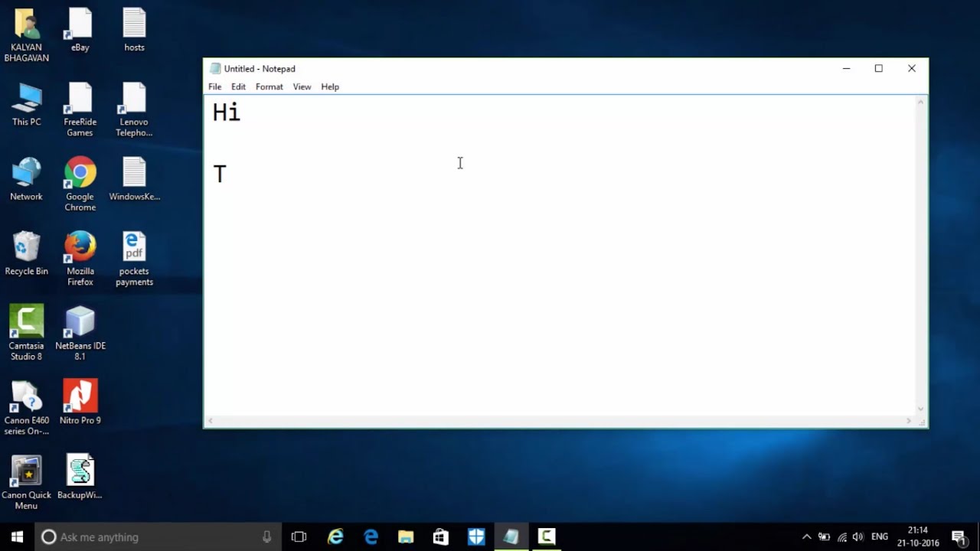Select the eBay desktop shortcut
Viewport: 980px width, 551px height.
click(x=80, y=31)
